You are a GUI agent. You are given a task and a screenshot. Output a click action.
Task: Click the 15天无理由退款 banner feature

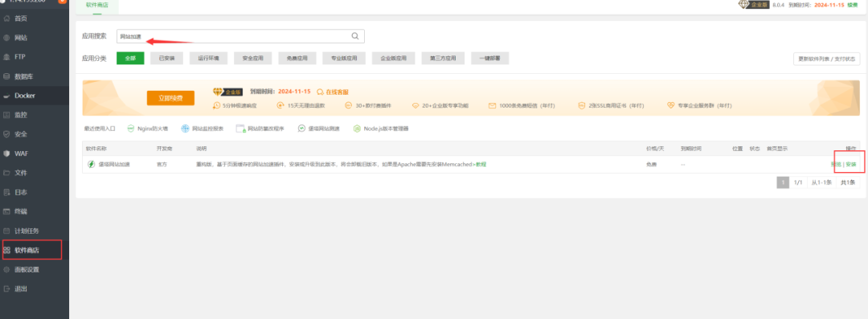[301, 105]
